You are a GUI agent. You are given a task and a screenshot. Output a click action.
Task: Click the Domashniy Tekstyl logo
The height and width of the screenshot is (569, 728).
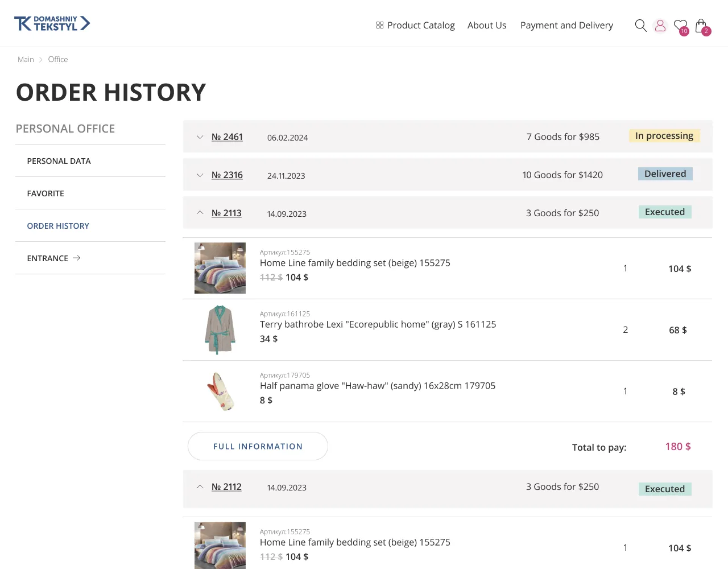52,23
